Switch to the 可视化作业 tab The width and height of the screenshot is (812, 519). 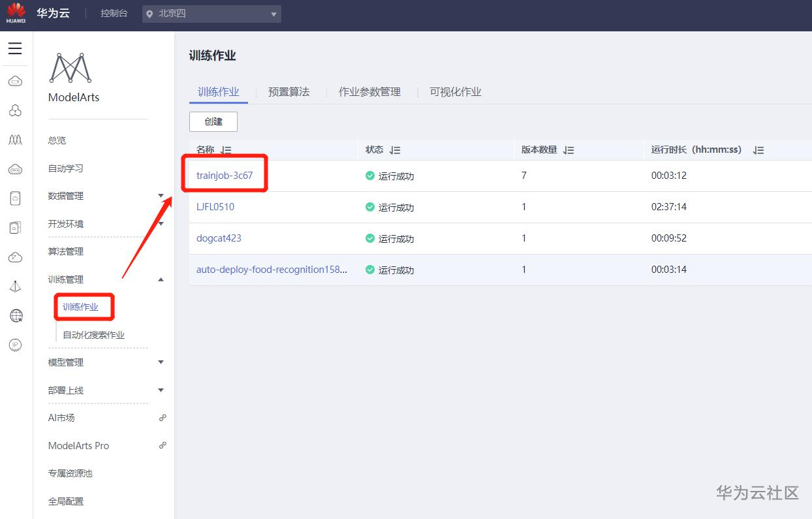coord(455,92)
